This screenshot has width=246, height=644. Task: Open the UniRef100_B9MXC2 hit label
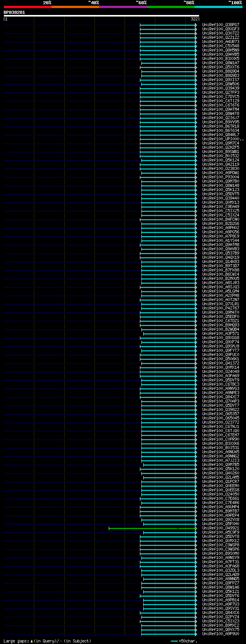pyautogui.click(x=221, y=626)
